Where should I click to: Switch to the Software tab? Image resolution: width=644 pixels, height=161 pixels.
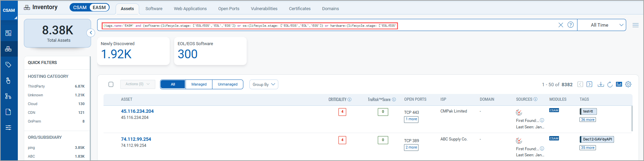tap(154, 9)
